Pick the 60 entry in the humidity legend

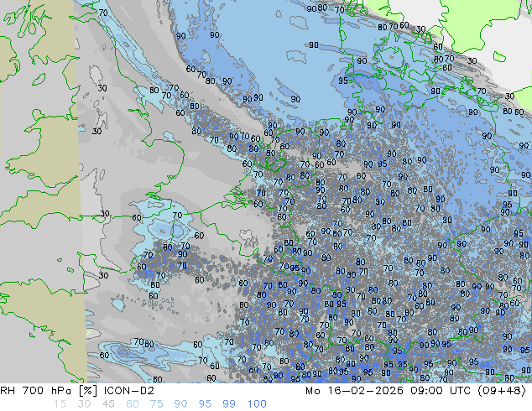(x=133, y=403)
